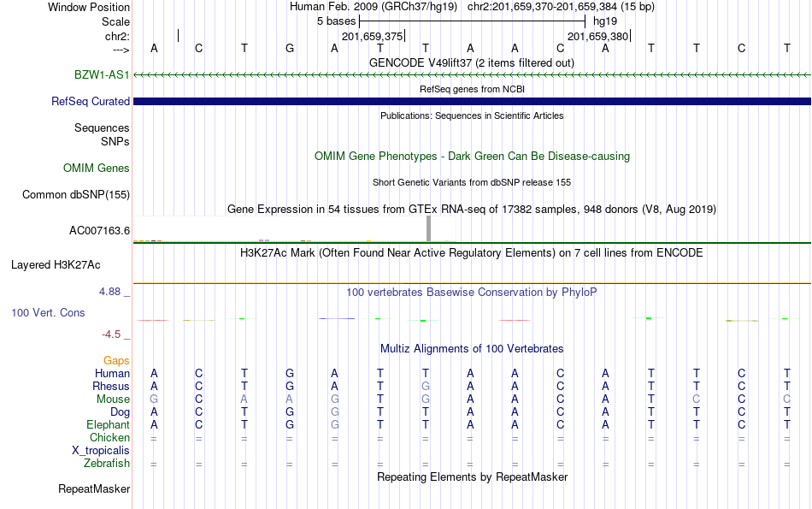Click the Mouse species label
The height and width of the screenshot is (509, 812).
[113, 400]
